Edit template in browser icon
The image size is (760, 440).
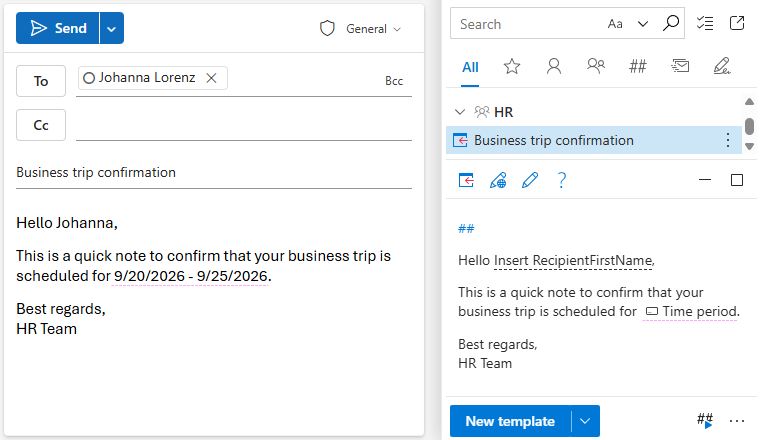(x=498, y=180)
